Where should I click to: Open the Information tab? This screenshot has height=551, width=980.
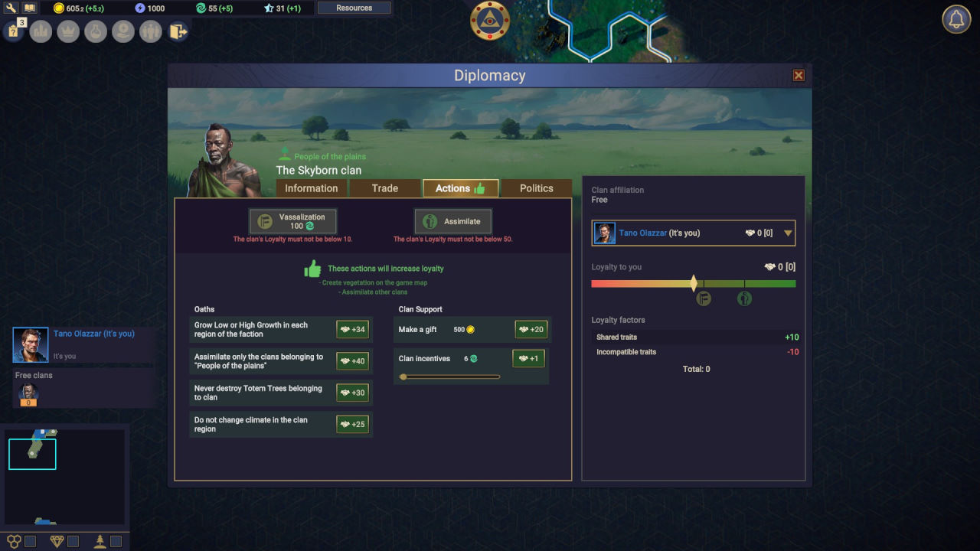point(311,188)
